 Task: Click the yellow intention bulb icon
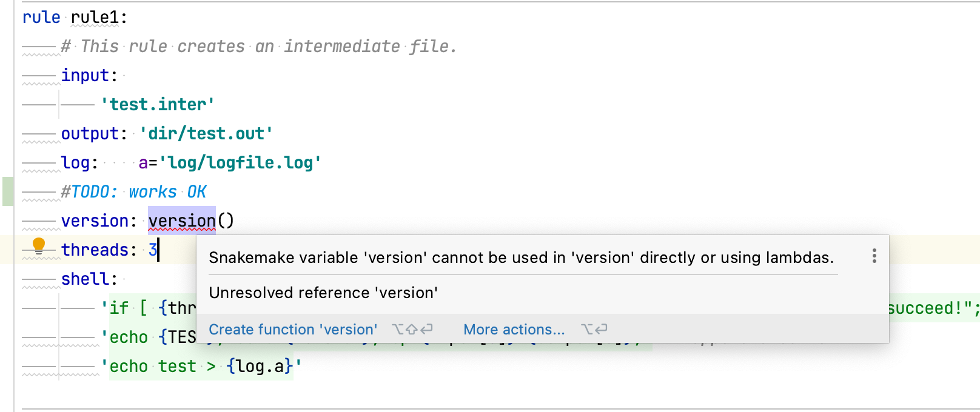pos(39,245)
